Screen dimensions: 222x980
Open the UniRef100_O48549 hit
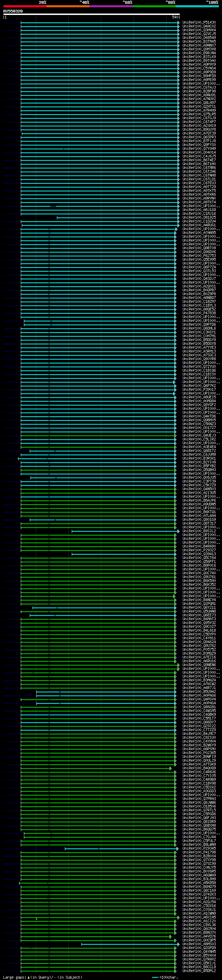[x=199, y=38]
